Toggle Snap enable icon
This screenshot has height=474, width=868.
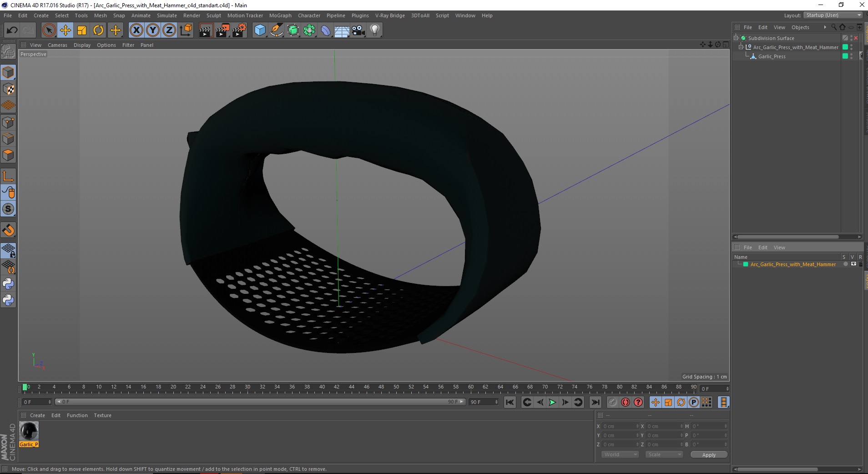pyautogui.click(x=8, y=209)
